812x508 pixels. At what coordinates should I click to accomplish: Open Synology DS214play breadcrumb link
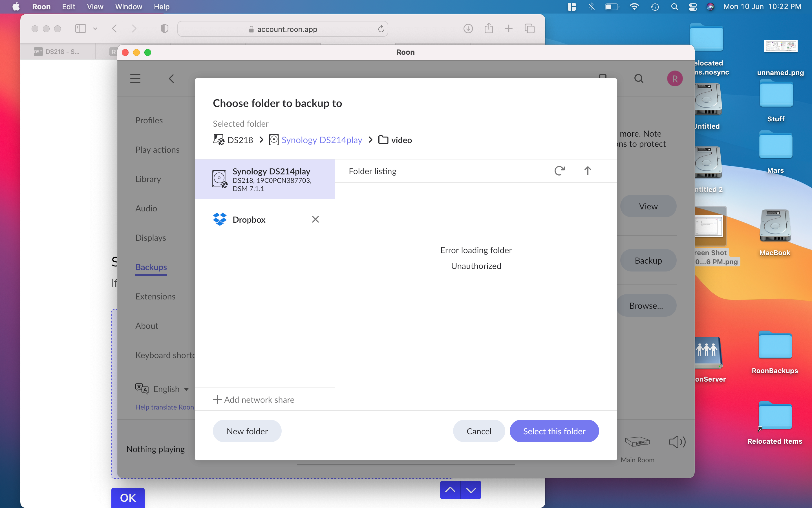click(316, 140)
